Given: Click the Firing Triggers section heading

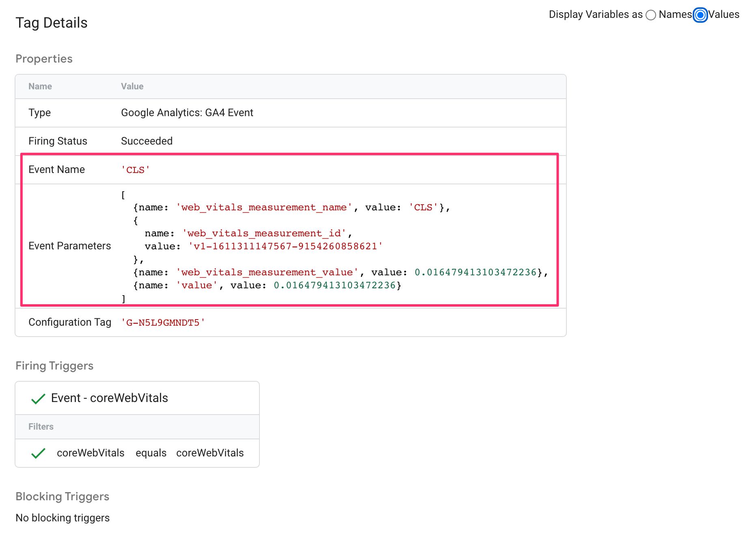Looking at the screenshot, I should coord(54,366).
